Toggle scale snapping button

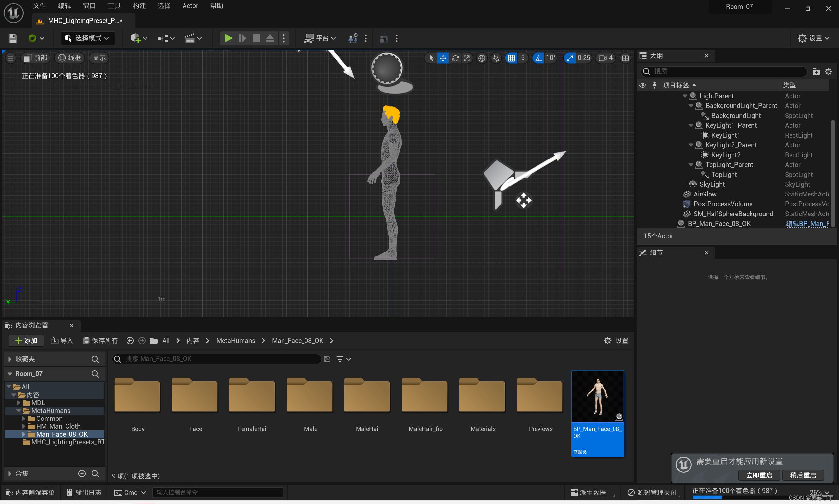click(x=570, y=58)
